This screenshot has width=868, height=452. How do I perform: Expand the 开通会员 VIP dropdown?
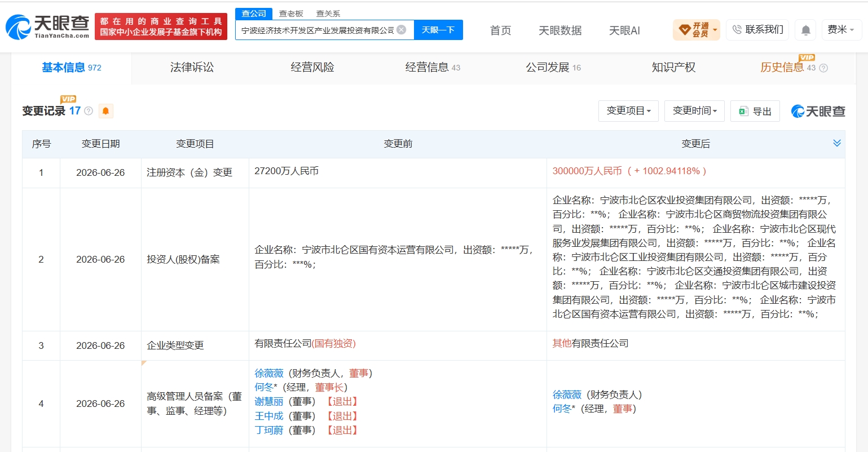tap(697, 30)
